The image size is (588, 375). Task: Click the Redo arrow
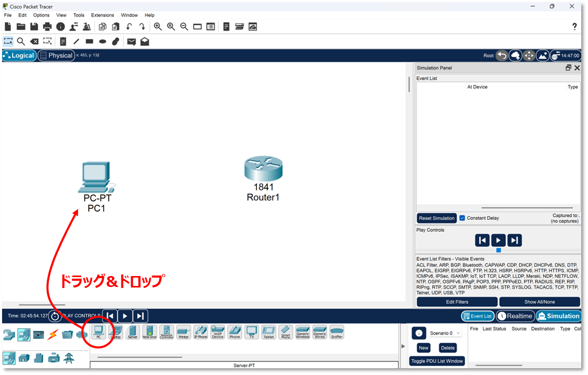coord(142,27)
